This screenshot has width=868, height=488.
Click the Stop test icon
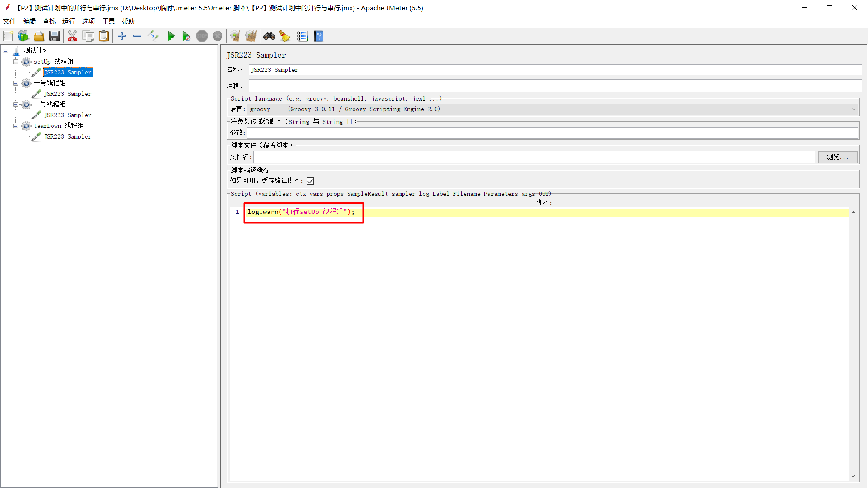click(202, 36)
